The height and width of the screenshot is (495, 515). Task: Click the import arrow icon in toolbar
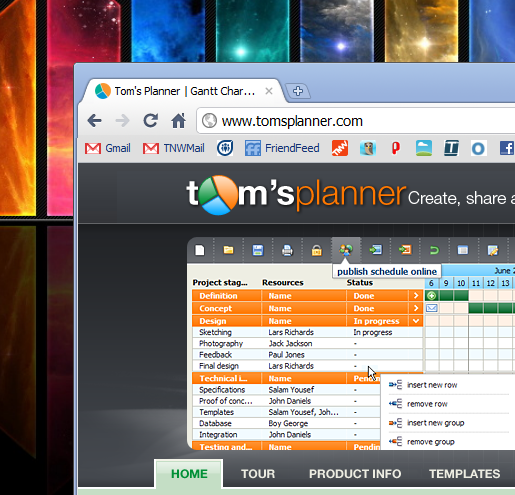click(x=375, y=250)
